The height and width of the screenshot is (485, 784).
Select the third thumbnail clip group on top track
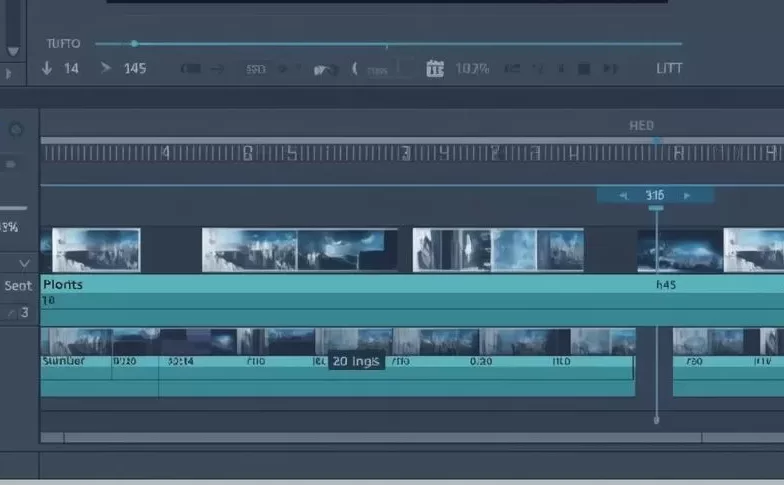pyautogui.click(x=498, y=250)
